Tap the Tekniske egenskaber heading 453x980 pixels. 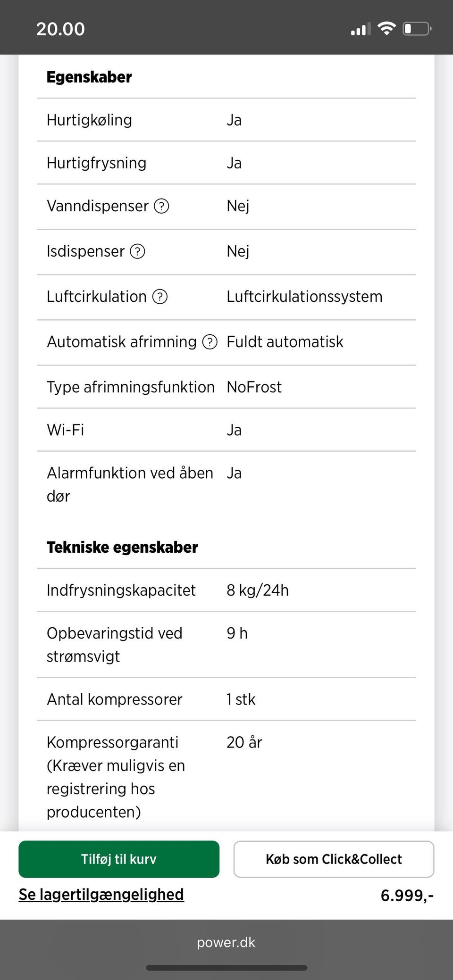122,547
